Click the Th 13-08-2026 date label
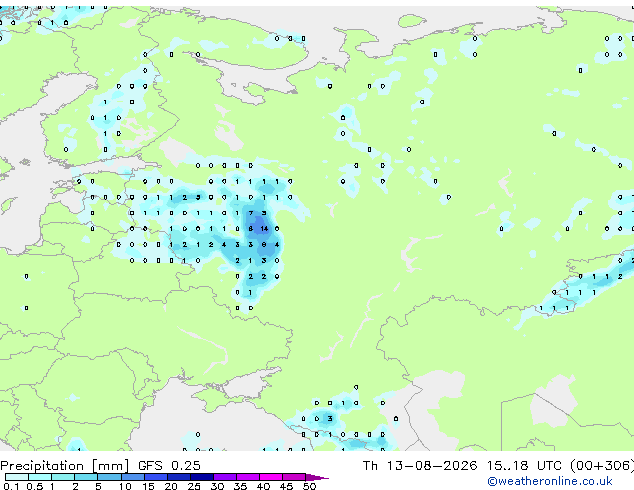 [420, 466]
